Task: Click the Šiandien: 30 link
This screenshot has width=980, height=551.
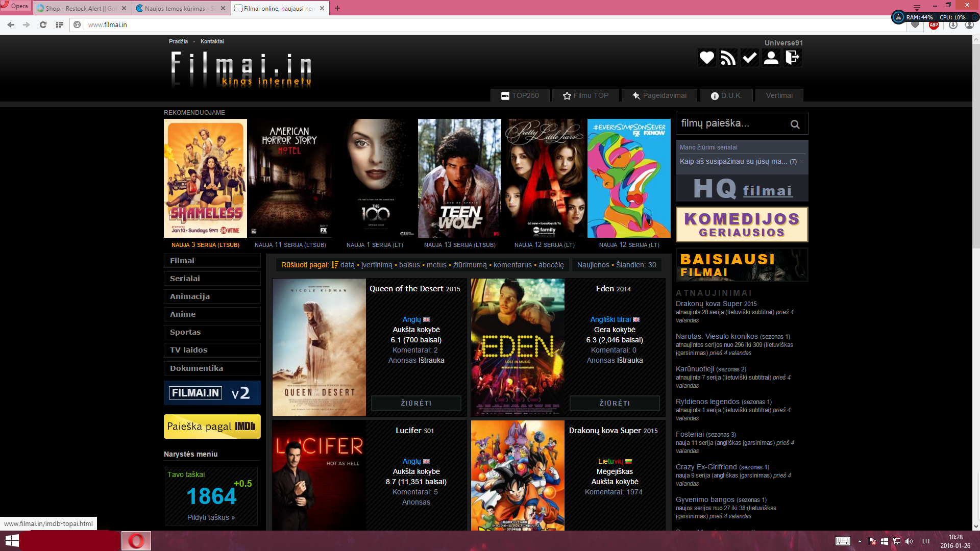Action: 636,265
